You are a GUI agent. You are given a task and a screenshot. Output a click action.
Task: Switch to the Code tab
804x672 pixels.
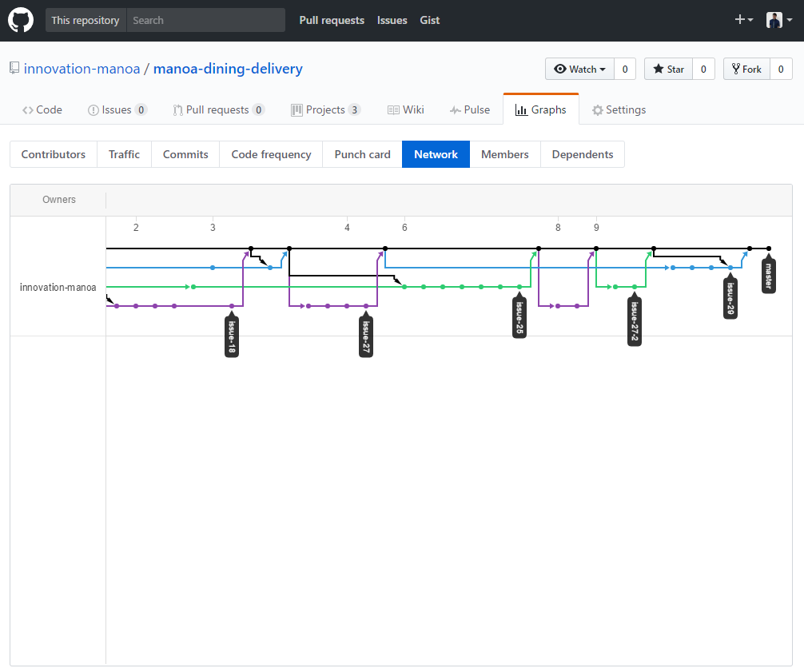[x=42, y=109]
